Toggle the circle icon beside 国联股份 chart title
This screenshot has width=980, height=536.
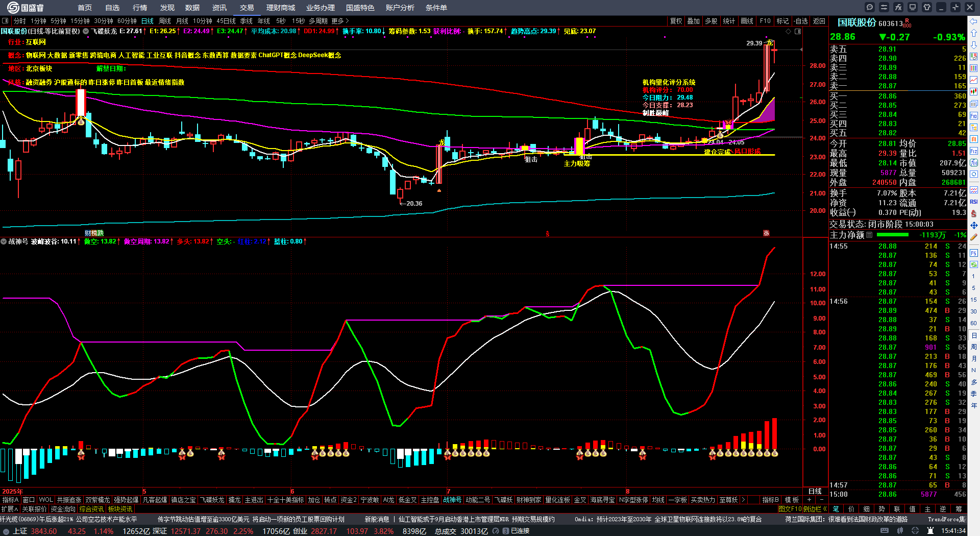[86, 31]
